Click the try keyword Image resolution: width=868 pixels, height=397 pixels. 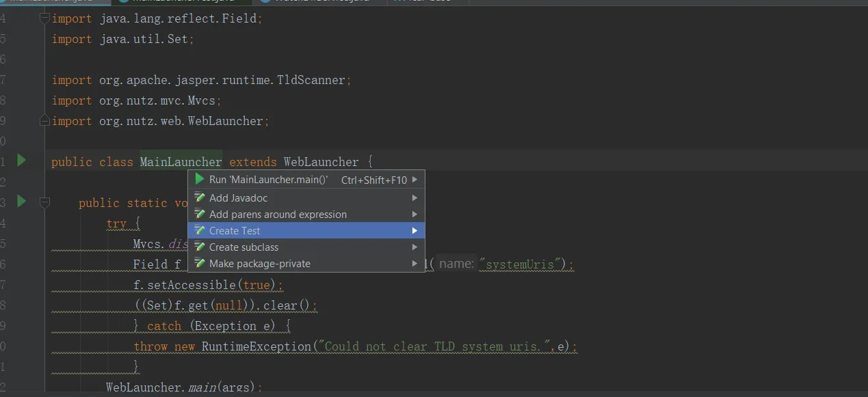coord(116,223)
